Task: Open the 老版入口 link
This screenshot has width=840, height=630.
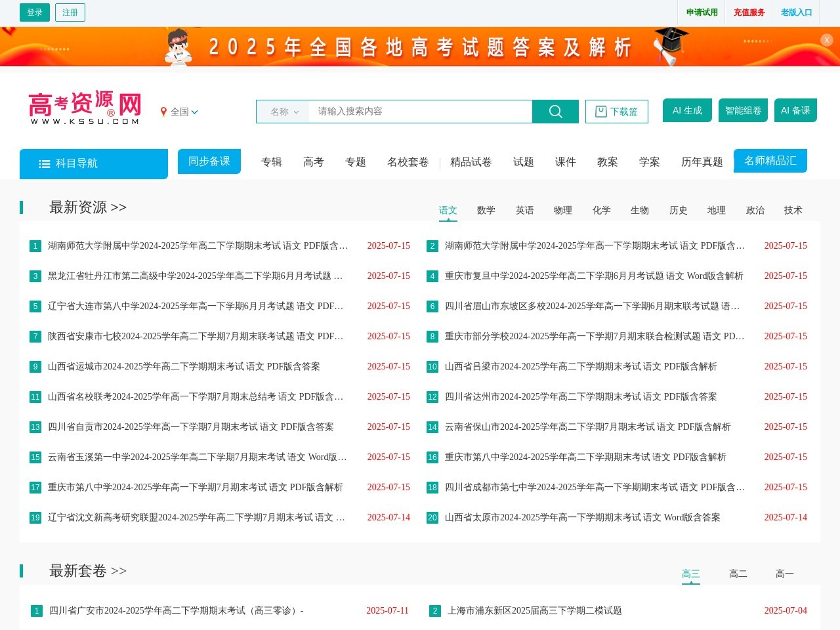Action: [x=796, y=12]
